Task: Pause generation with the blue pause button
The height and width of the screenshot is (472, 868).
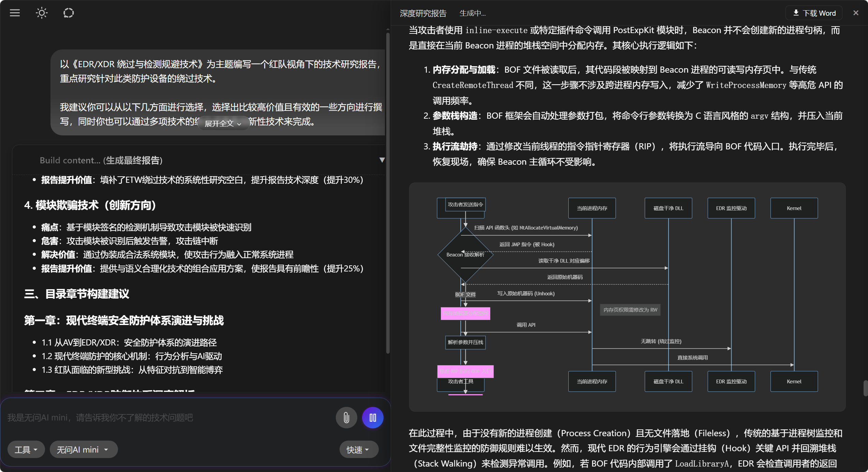Action: [x=372, y=417]
